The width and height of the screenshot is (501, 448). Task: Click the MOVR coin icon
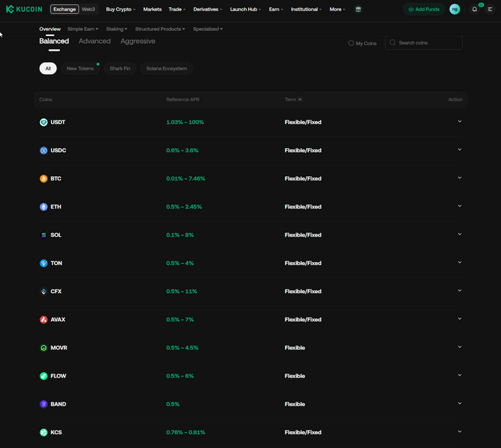44,348
